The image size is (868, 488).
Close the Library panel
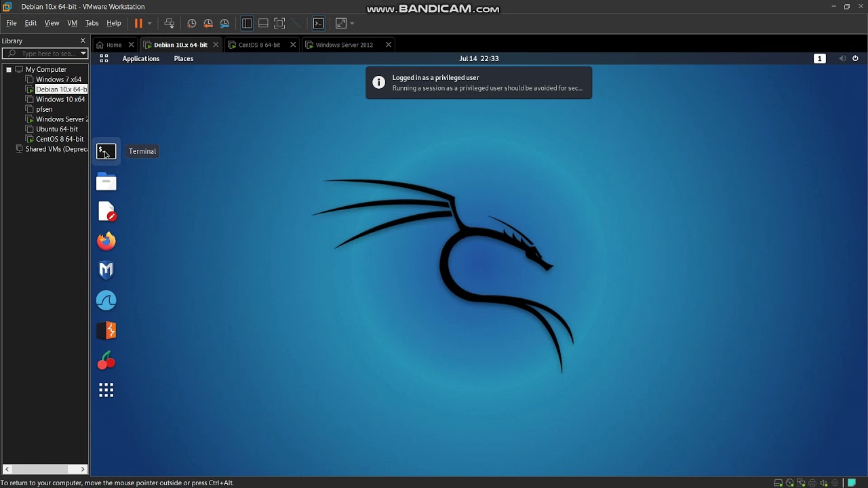tap(83, 41)
